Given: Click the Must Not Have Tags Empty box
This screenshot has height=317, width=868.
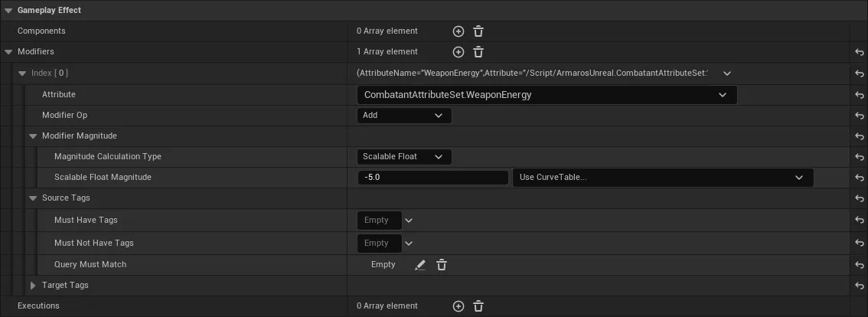Looking at the screenshot, I should point(379,243).
